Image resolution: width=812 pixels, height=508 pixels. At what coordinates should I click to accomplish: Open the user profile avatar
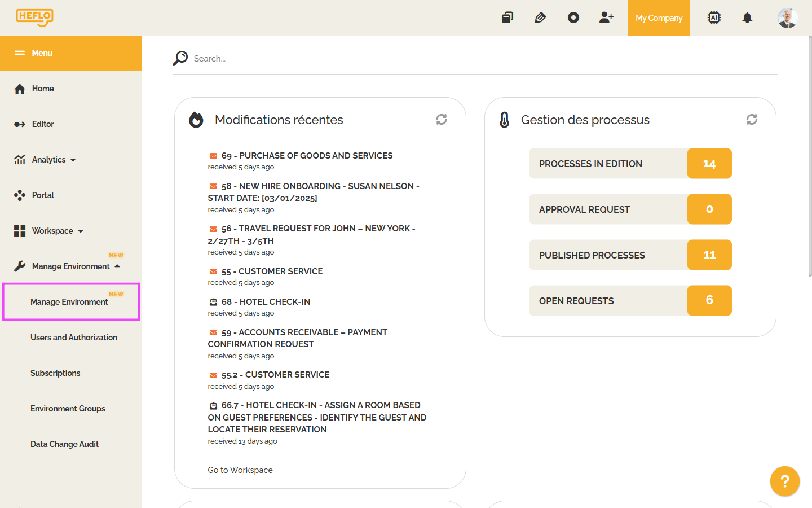(x=787, y=17)
